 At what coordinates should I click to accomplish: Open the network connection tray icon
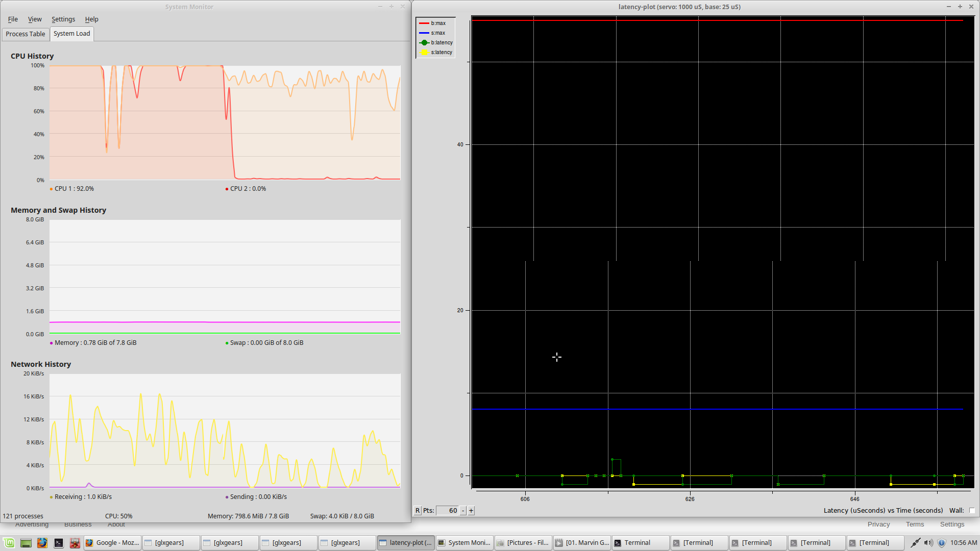tap(916, 543)
